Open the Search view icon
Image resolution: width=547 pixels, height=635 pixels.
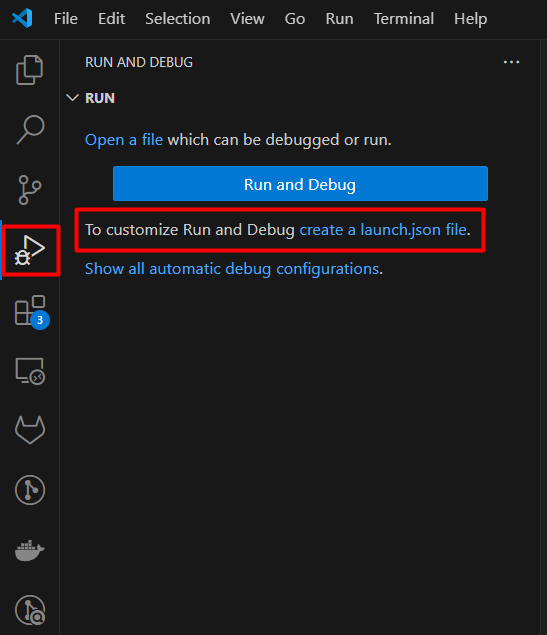pyautogui.click(x=30, y=130)
